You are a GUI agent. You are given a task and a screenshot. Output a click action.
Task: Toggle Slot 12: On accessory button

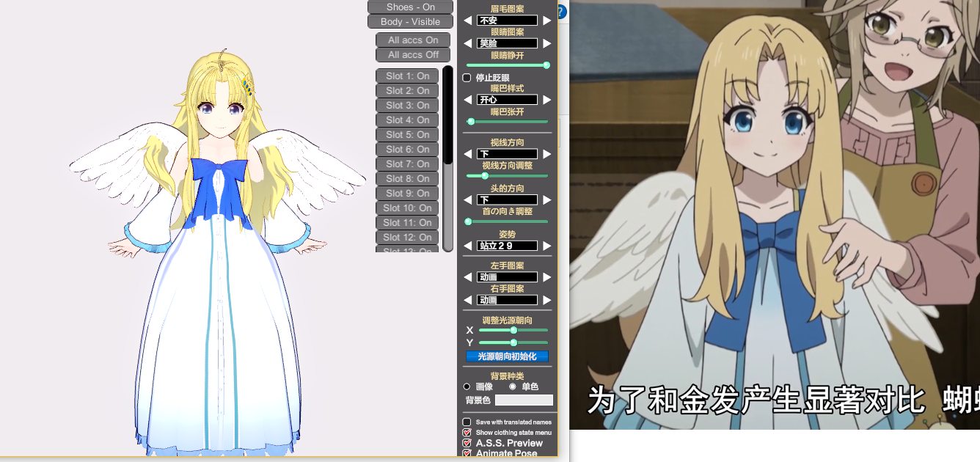(408, 238)
